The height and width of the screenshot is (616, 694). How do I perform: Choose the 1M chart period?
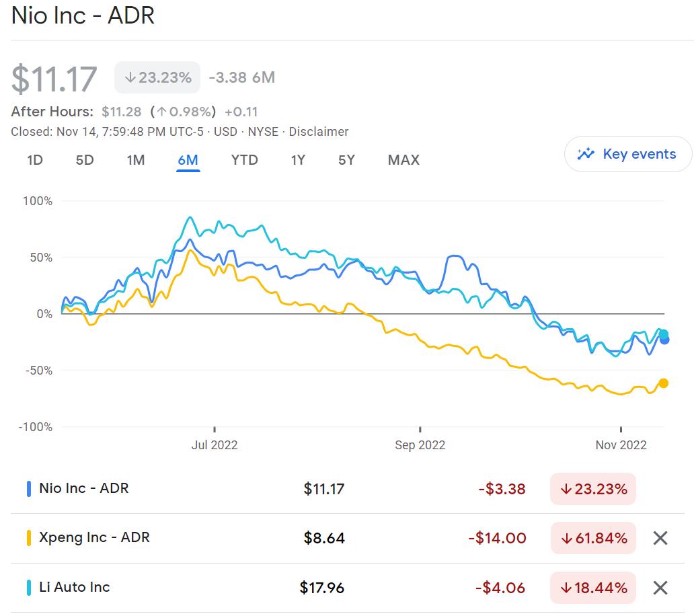136,160
